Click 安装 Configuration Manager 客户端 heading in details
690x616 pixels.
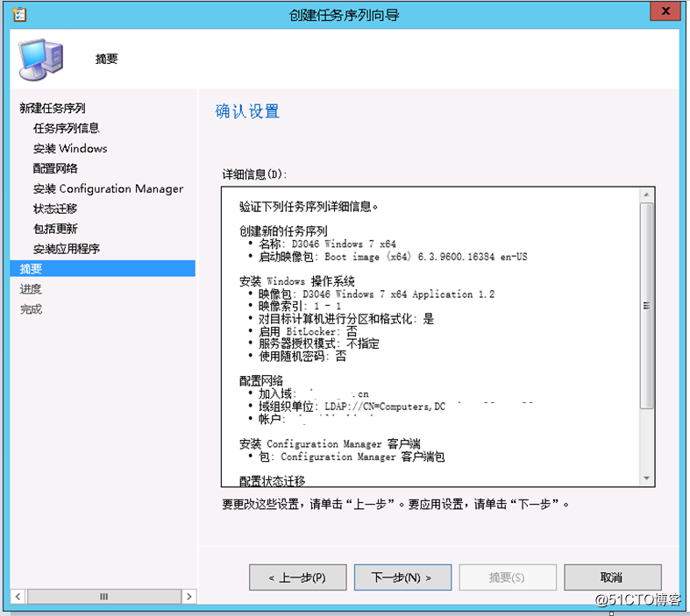(x=330, y=444)
